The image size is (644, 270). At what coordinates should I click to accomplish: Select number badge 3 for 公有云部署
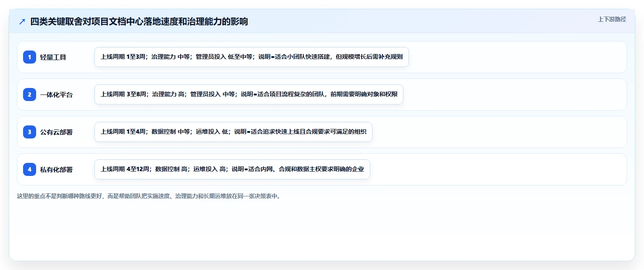pos(30,132)
